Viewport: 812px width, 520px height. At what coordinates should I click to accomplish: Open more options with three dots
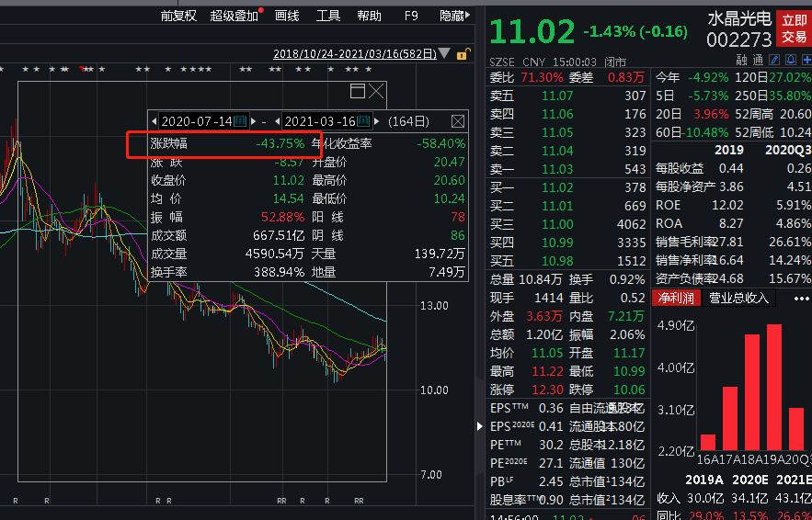pos(802,299)
